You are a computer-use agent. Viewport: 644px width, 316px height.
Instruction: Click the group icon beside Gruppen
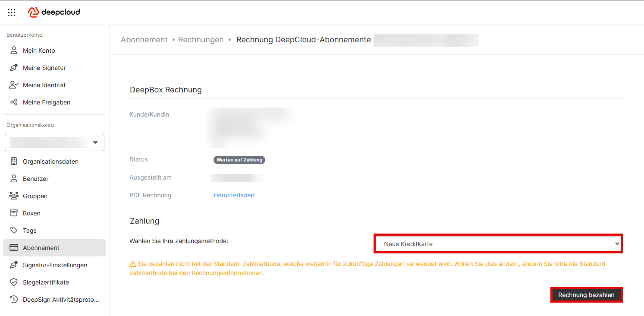point(14,196)
